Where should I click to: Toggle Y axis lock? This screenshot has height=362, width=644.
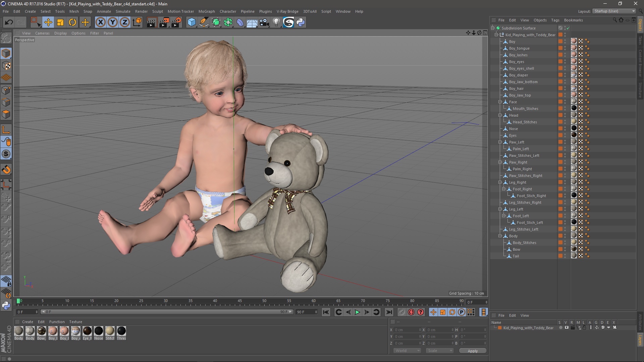[x=113, y=22]
